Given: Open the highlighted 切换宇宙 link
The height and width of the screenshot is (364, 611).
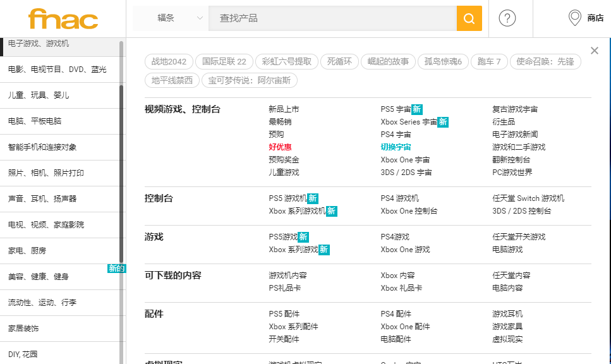Looking at the screenshot, I should (396, 147).
